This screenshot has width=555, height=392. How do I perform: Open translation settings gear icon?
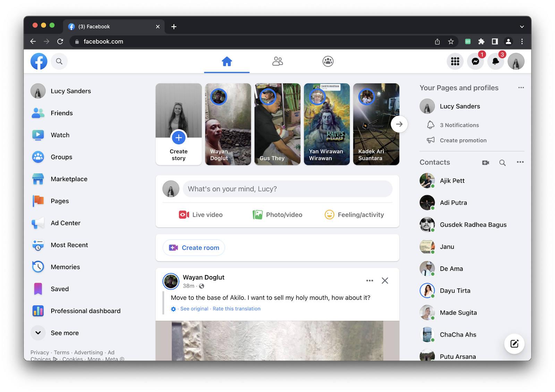[173, 309]
